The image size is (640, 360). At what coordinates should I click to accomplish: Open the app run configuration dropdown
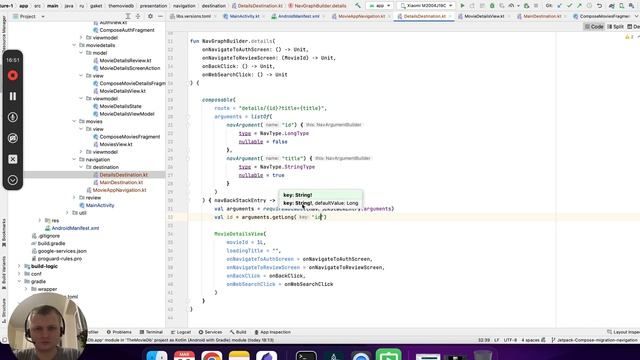coord(380,6)
